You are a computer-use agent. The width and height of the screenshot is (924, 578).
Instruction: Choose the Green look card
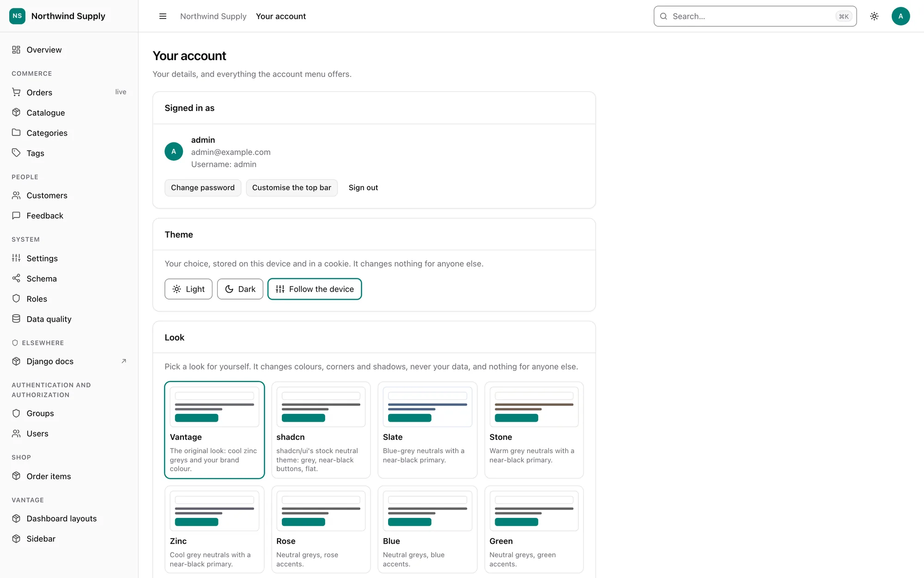(534, 529)
